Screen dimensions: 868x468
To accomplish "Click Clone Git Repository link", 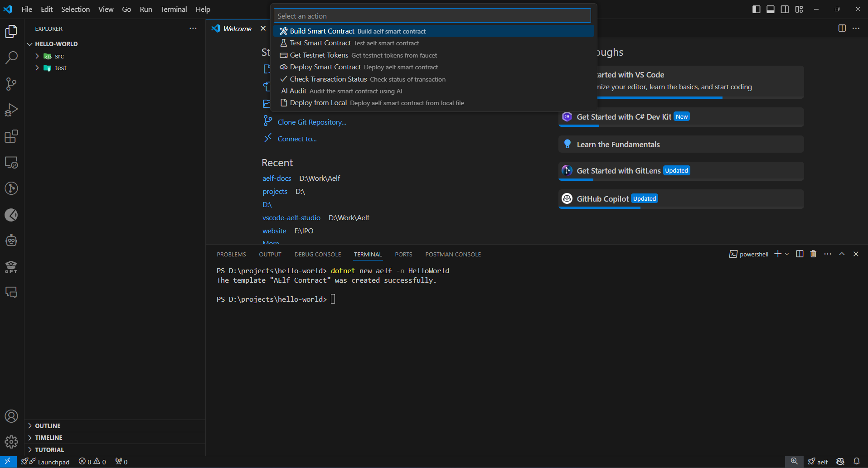I will tap(312, 122).
